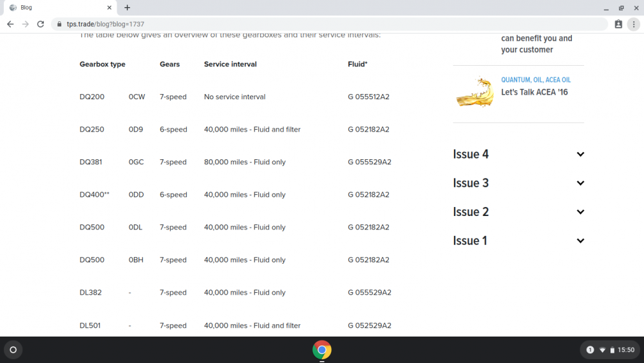Click DL382 fluid code G 055529A2

coord(370,292)
